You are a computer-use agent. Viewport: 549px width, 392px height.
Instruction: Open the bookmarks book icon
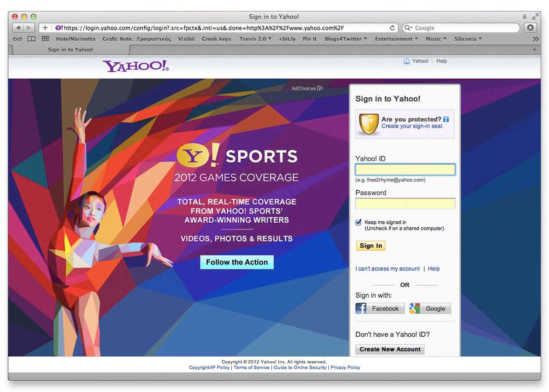[31, 39]
